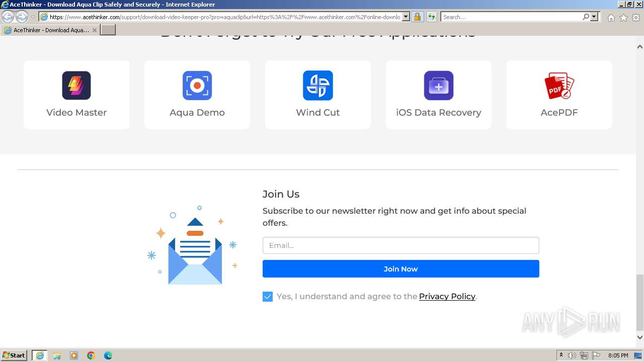Click the Join Us heading
This screenshot has height=362, width=644.
tap(281, 194)
